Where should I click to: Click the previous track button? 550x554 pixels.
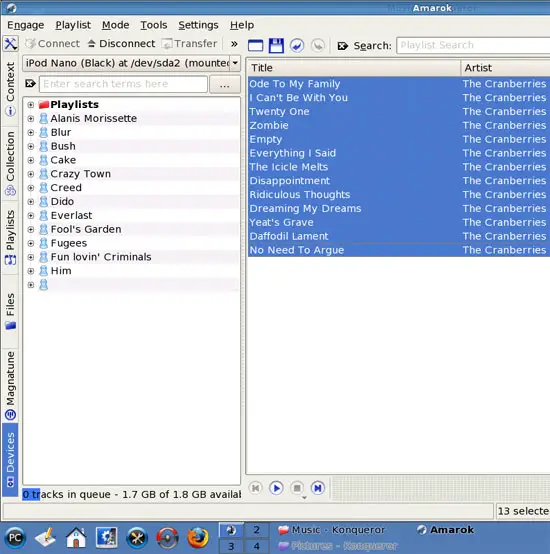255,488
